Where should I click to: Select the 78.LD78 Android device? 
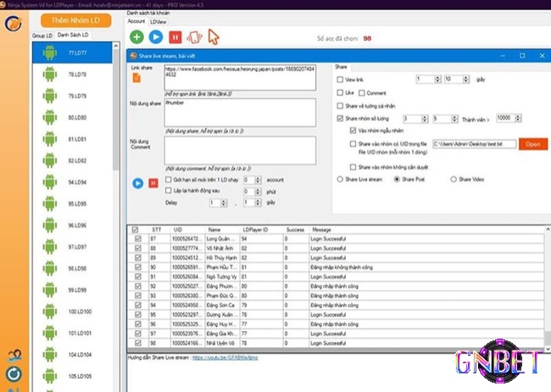pyautogui.click(x=72, y=75)
